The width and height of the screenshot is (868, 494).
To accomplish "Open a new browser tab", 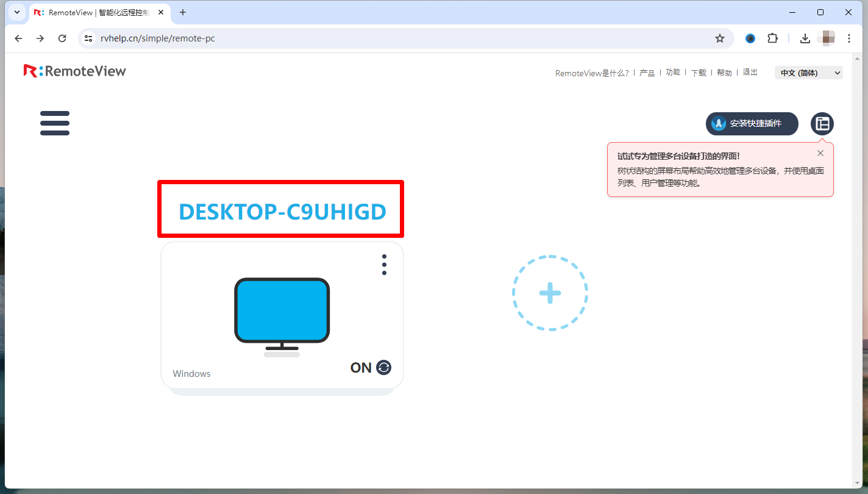I will coord(182,12).
